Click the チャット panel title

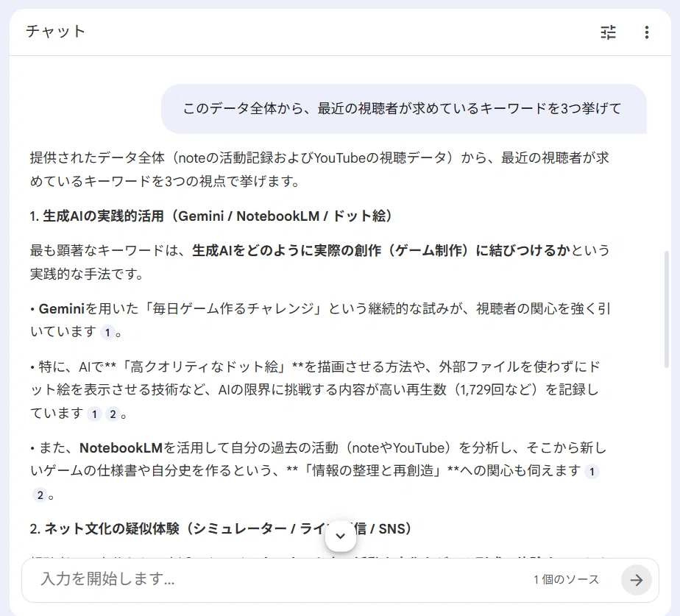pyautogui.click(x=55, y=31)
